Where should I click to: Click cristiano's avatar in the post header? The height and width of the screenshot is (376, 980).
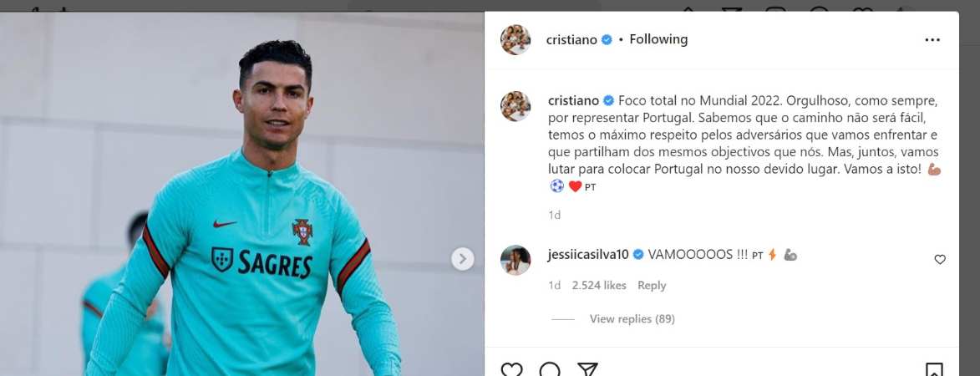click(x=515, y=40)
